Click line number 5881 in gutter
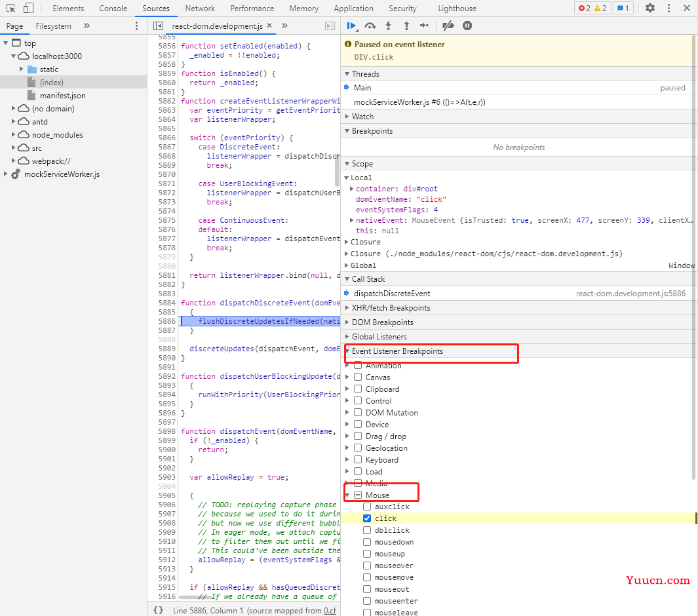 (167, 275)
